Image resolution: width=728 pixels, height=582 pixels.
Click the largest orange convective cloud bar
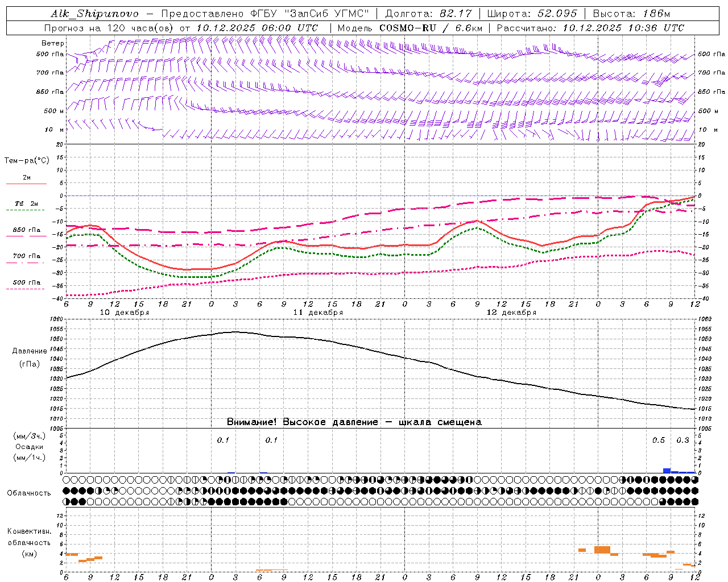point(602,550)
